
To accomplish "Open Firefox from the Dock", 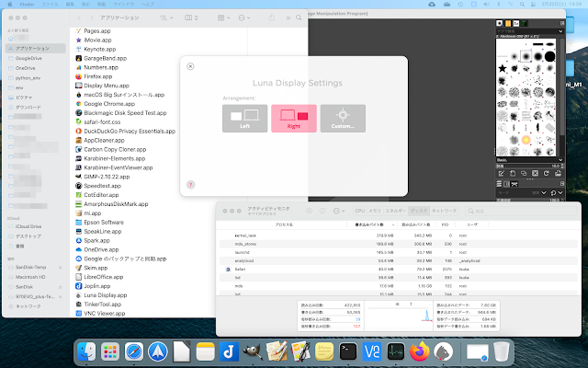I will [x=419, y=351].
